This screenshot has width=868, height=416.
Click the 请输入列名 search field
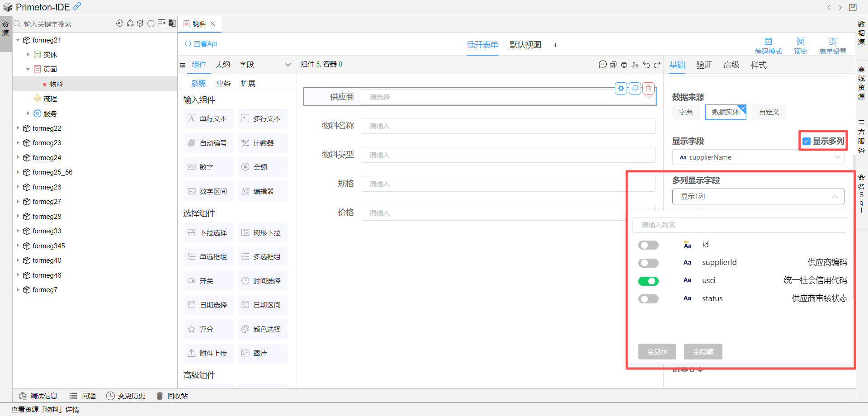click(739, 225)
